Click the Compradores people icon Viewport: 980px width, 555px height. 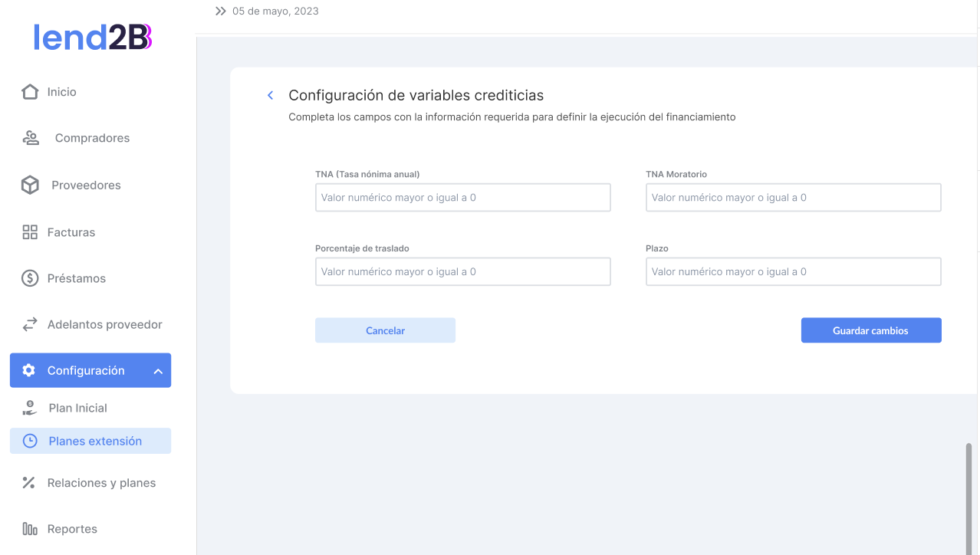click(x=31, y=138)
